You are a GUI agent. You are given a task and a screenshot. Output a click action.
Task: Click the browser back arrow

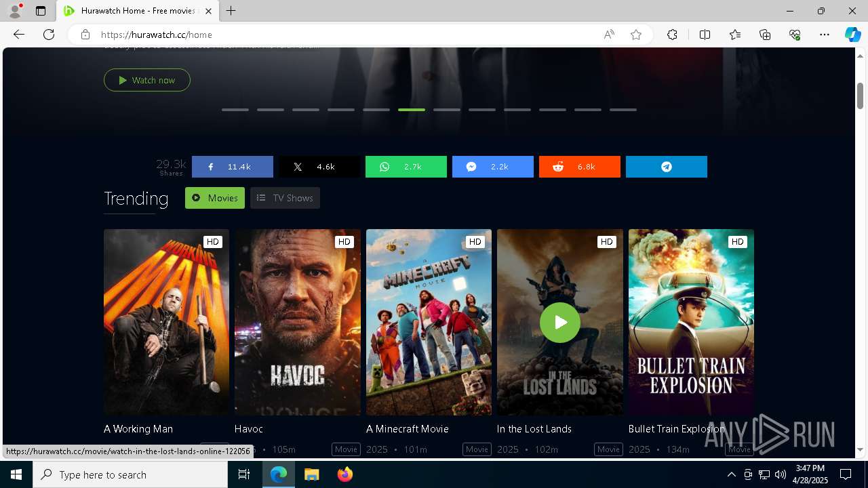coord(19,35)
